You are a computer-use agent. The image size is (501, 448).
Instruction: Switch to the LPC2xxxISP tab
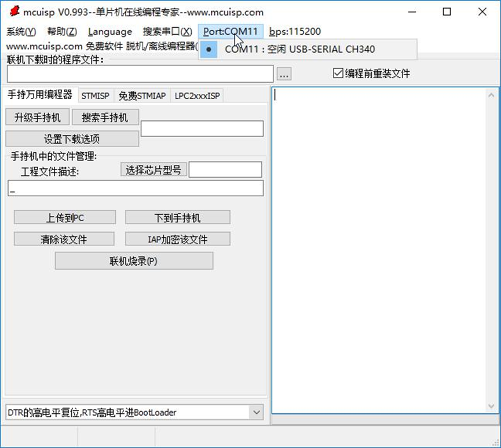point(197,96)
